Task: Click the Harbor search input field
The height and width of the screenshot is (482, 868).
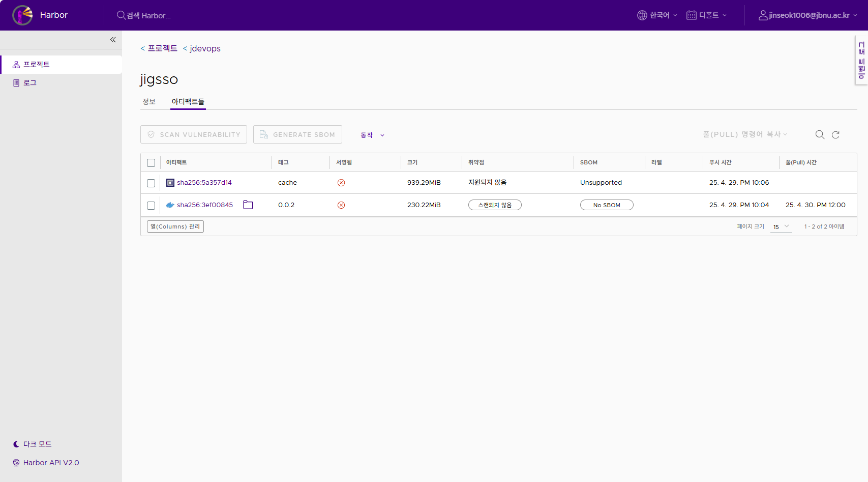Action: click(x=148, y=16)
